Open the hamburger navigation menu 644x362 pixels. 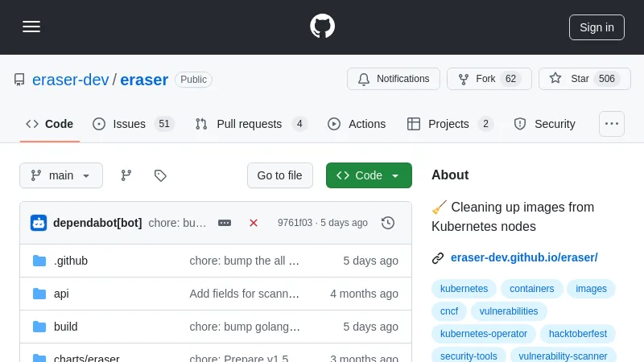pos(31,27)
